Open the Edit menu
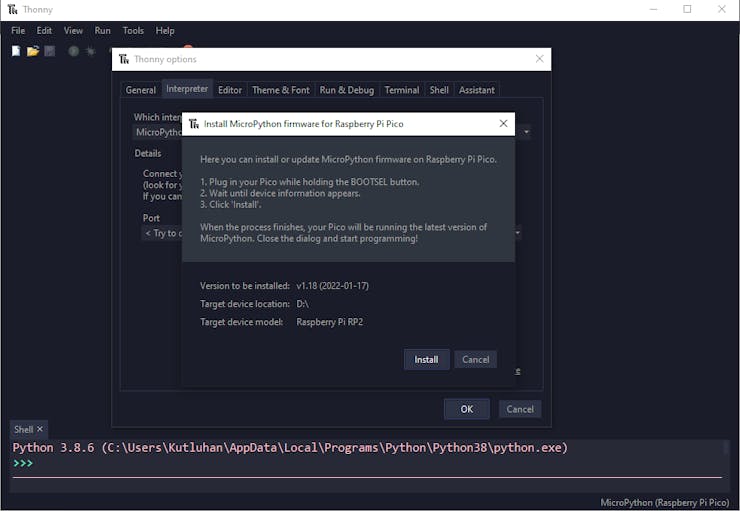The image size is (740, 511). [x=44, y=31]
